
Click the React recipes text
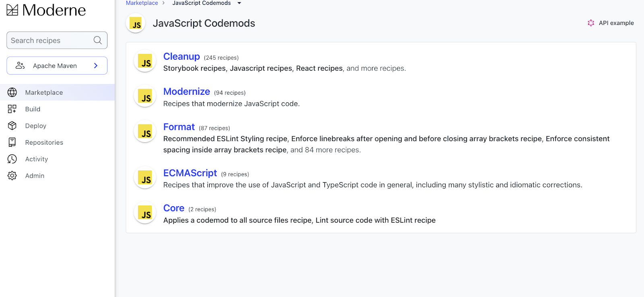pyautogui.click(x=319, y=69)
